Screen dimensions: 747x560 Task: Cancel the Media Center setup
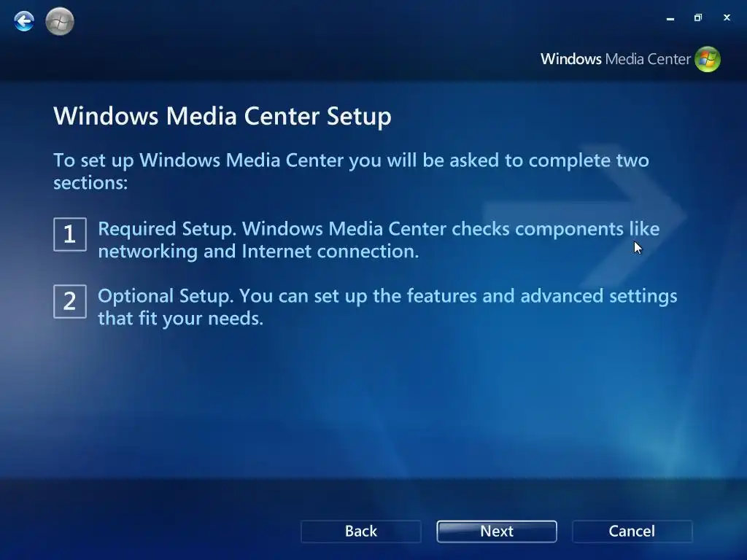[x=632, y=532]
